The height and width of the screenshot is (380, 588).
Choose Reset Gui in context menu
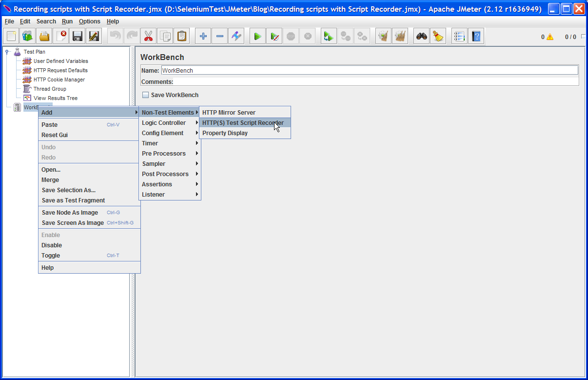[89, 135]
